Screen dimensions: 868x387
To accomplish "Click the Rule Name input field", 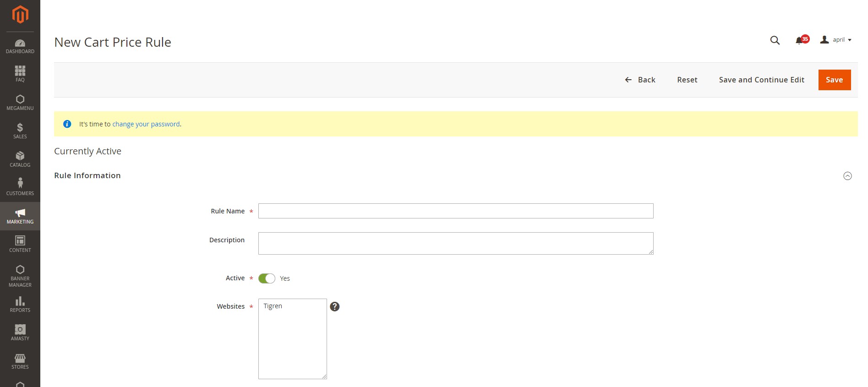I will [x=455, y=211].
